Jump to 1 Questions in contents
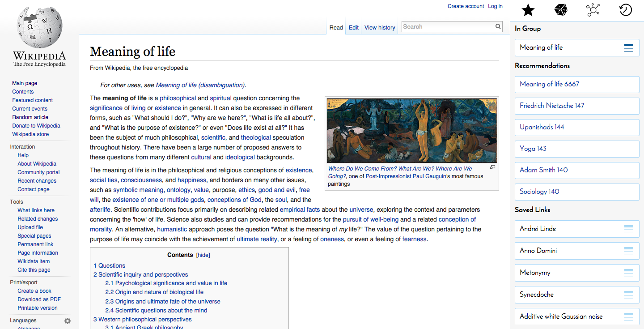 (x=109, y=265)
